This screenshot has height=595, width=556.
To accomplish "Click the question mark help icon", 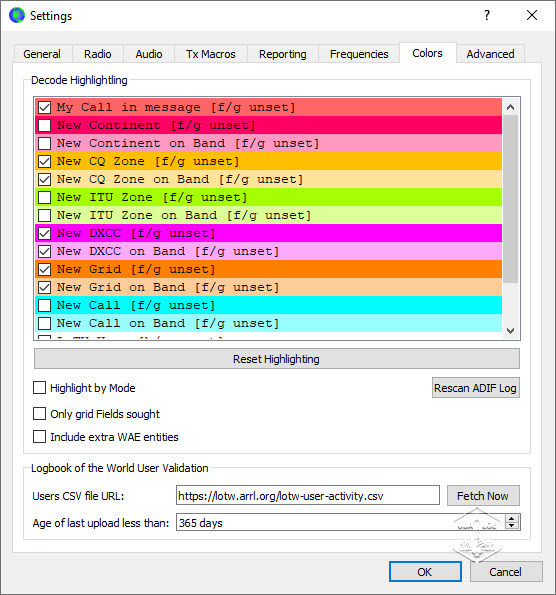I will pos(487,15).
